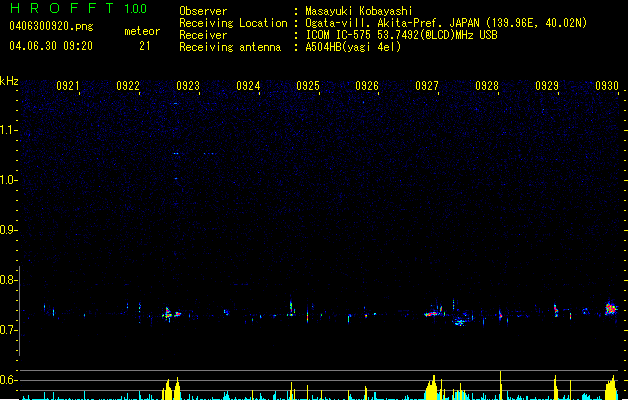Select the file name 0406300920.png
Viewport: 629px width, 400px height.
click(51, 26)
